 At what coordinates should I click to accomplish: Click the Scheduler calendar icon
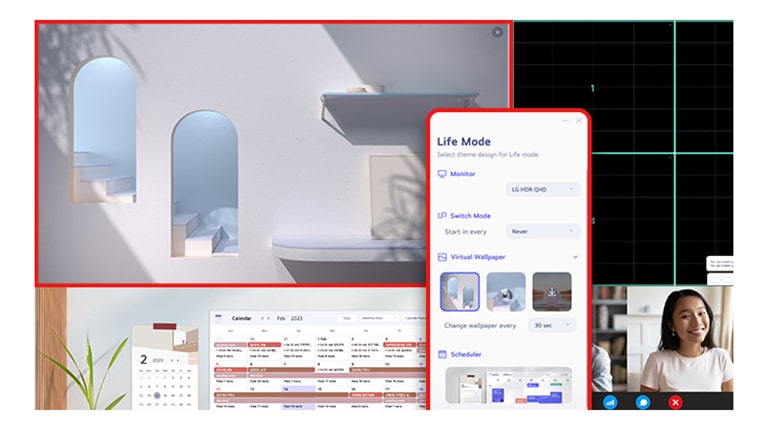tap(442, 355)
